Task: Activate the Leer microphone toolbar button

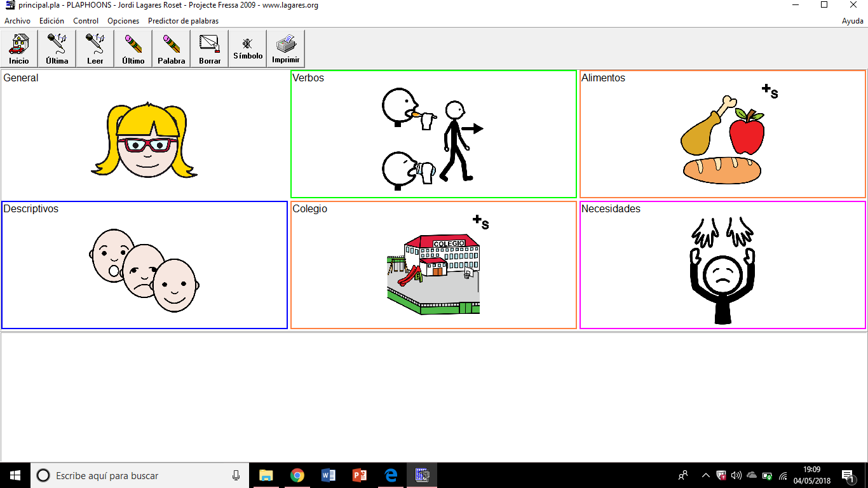Action: pos(95,49)
